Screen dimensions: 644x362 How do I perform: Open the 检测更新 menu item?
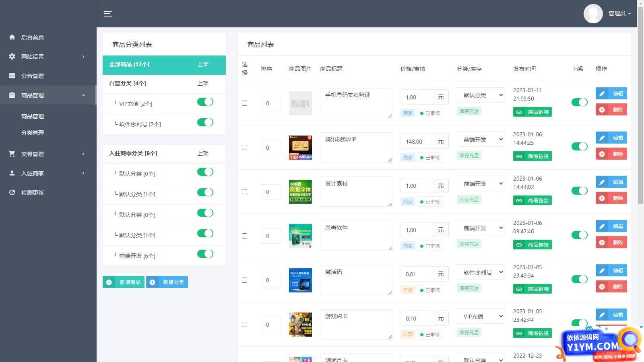click(48, 192)
